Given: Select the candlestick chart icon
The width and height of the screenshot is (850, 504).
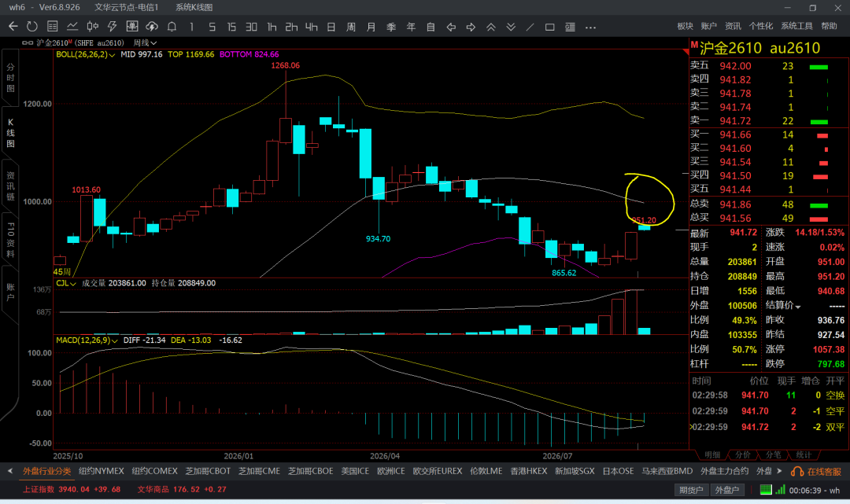Looking at the screenshot, I should [x=92, y=27].
